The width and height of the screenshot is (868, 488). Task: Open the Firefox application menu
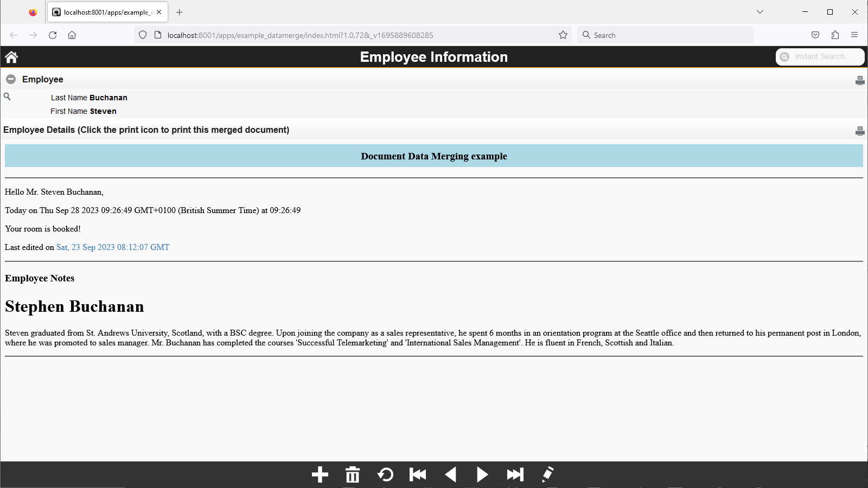[854, 35]
